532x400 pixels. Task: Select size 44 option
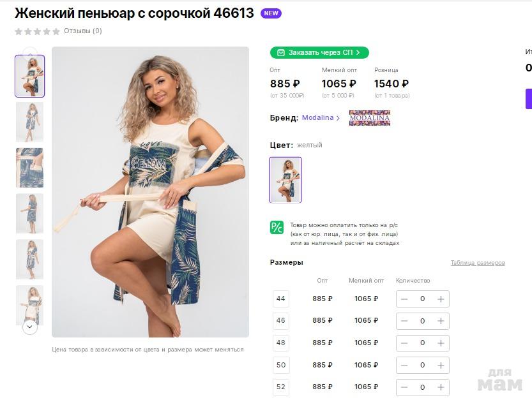[x=281, y=299]
